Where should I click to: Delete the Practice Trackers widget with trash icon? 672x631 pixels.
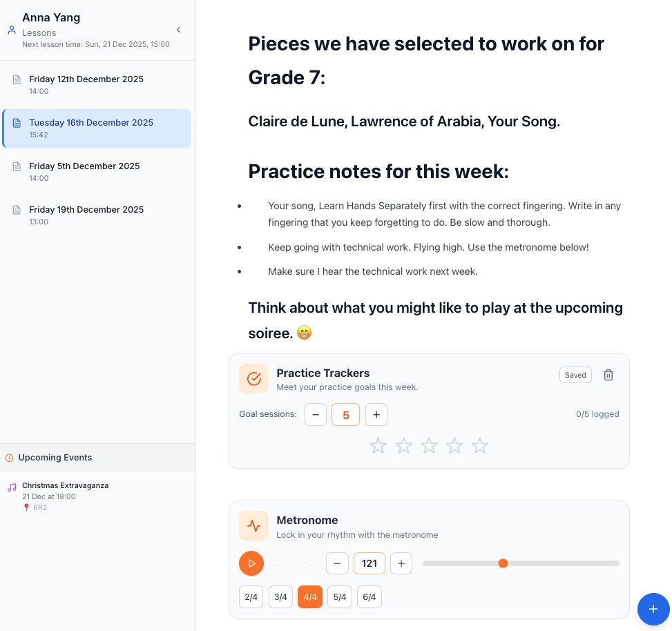[608, 375]
